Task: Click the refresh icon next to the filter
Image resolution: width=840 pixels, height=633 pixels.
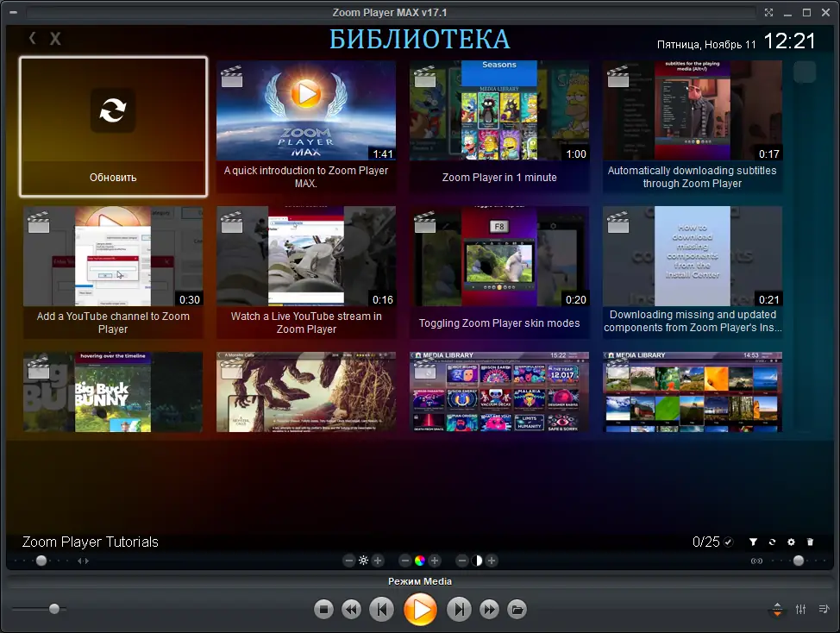Action: click(x=772, y=542)
